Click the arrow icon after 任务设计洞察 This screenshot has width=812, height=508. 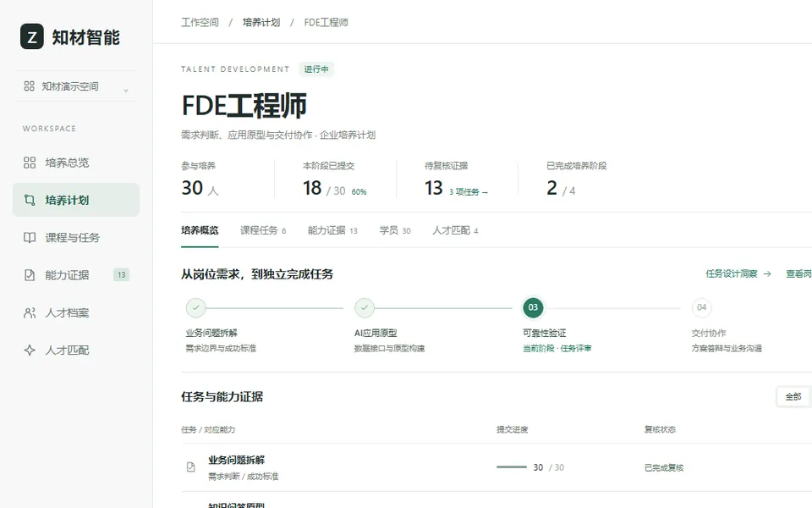[x=767, y=273]
